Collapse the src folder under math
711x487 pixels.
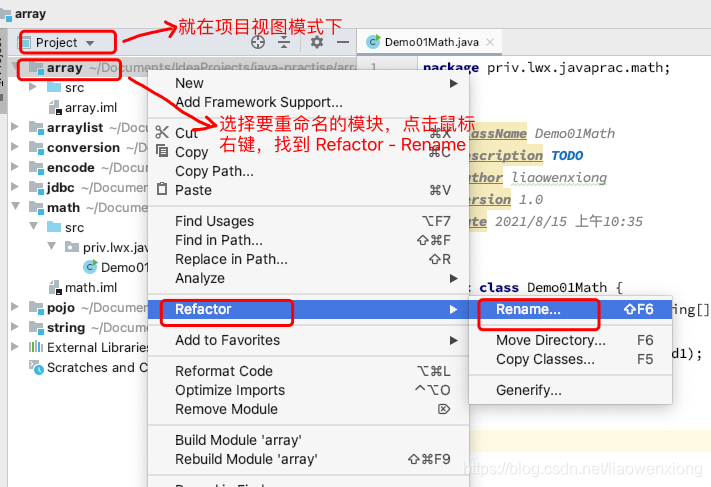pos(34,226)
